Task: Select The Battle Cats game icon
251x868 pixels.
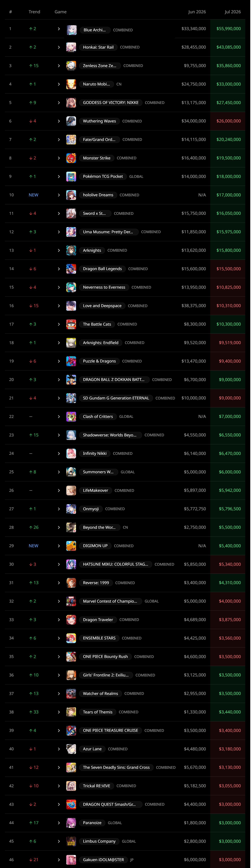Action: (71, 324)
